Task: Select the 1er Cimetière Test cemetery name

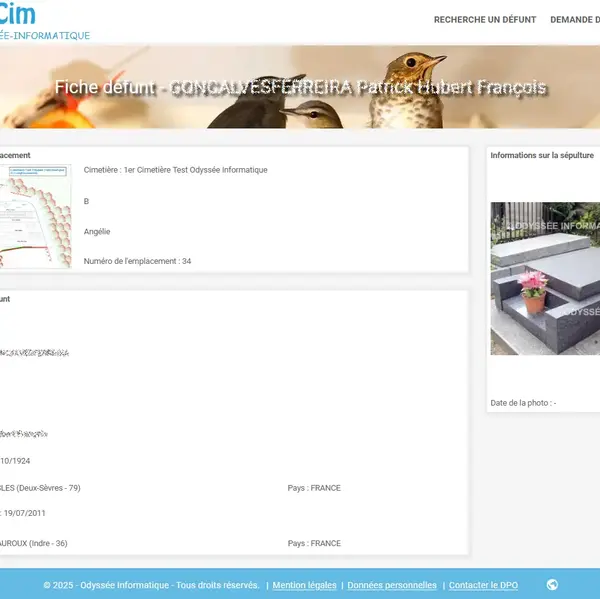Action: pyautogui.click(x=175, y=170)
